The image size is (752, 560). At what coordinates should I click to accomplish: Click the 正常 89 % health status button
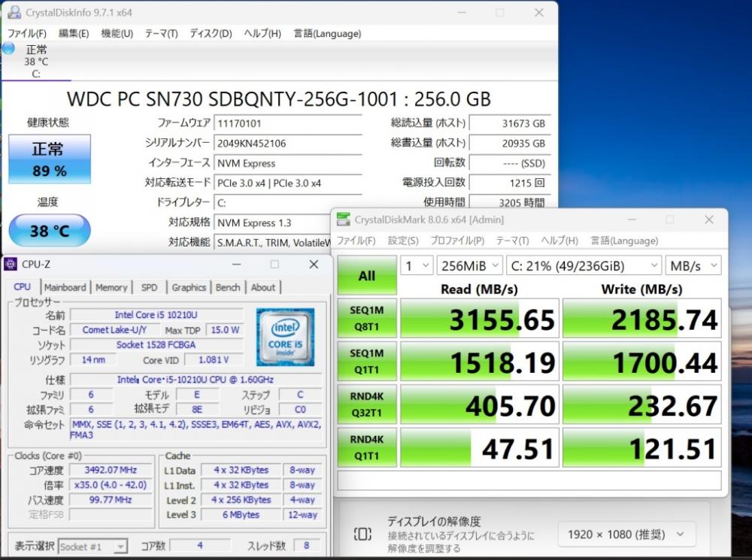click(x=50, y=159)
